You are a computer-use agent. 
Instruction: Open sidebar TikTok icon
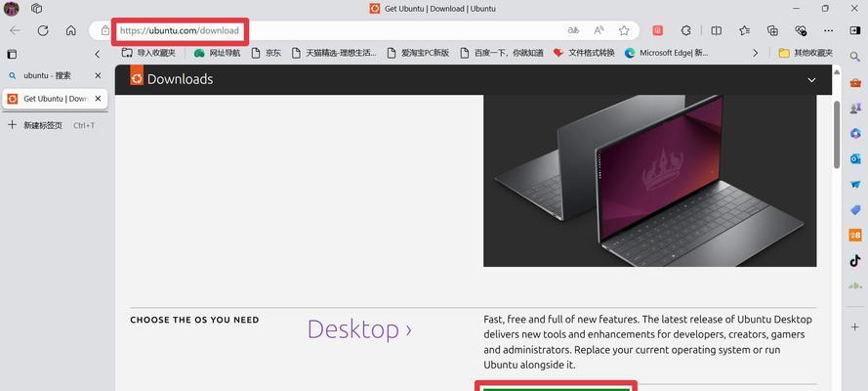pos(855,260)
